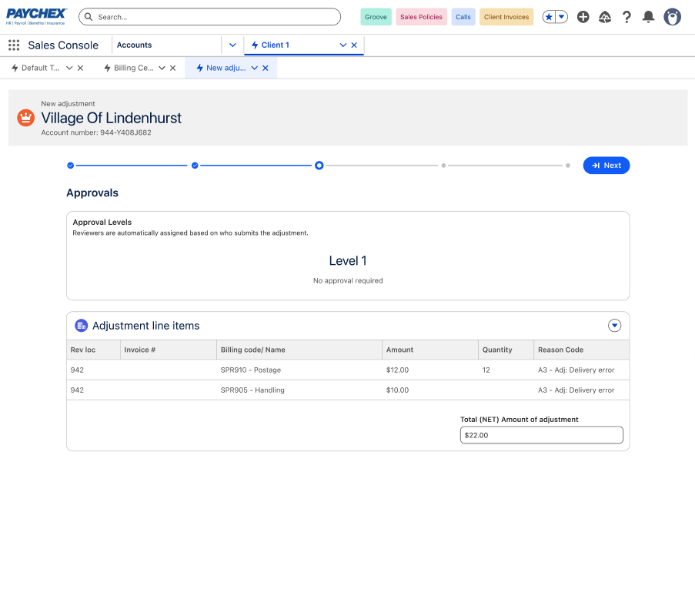Click the Village Of Lindenhurst heading

(112, 118)
